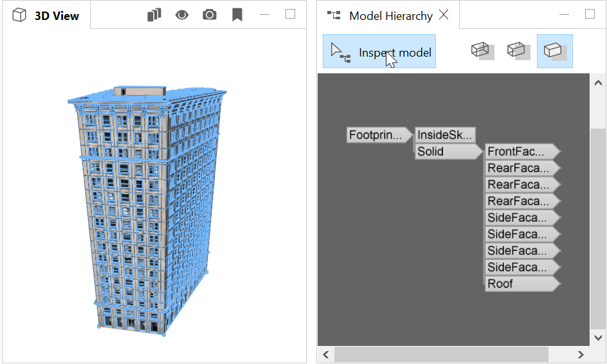The height and width of the screenshot is (364, 607).
Task: Expand the FrontFac... node arrow
Action: pyautogui.click(x=557, y=152)
